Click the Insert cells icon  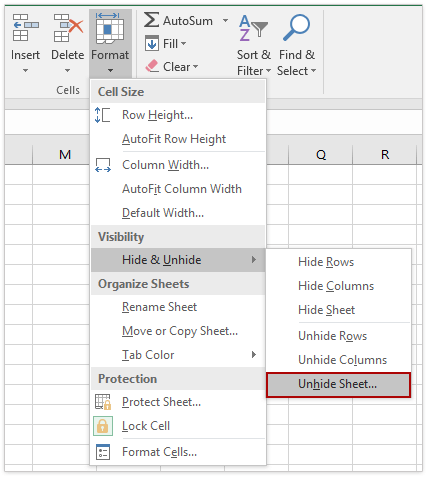pyautogui.click(x=25, y=28)
